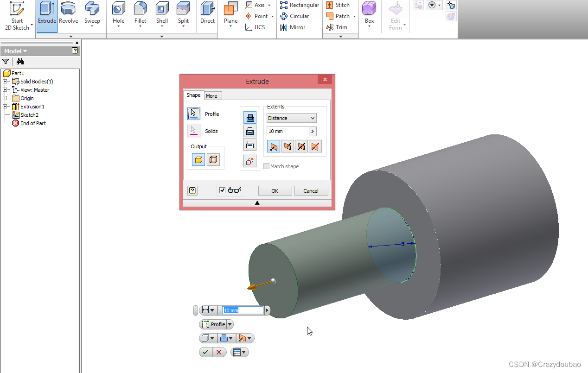Select the Cut operation toggle button
The width and height of the screenshot is (588, 373).
coord(250,131)
